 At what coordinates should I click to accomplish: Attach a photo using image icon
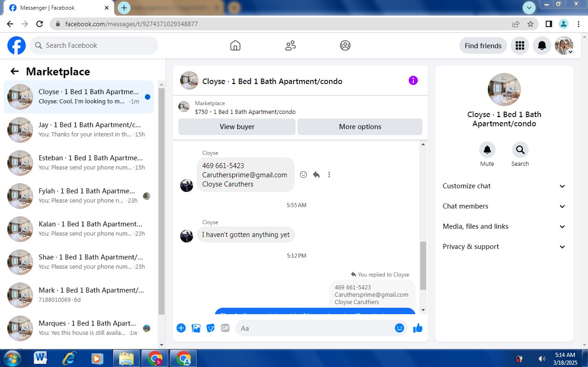196,328
